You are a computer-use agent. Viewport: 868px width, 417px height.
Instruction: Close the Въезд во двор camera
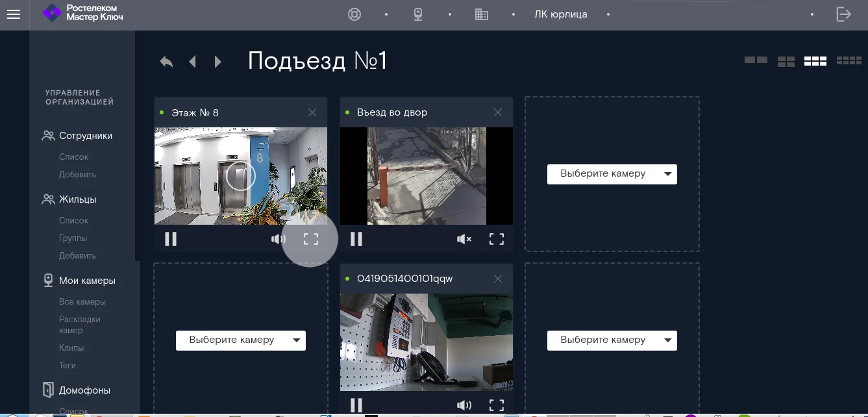pyautogui.click(x=498, y=112)
